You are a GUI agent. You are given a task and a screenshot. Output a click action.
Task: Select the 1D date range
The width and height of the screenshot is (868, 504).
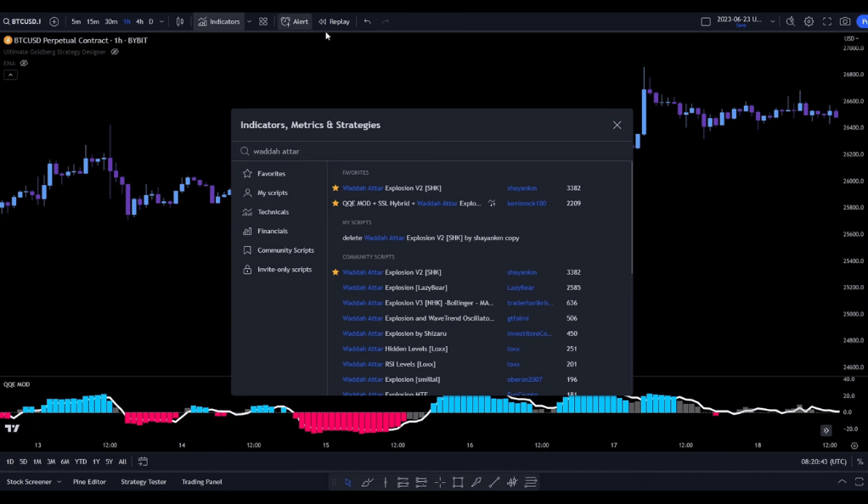[10, 462]
